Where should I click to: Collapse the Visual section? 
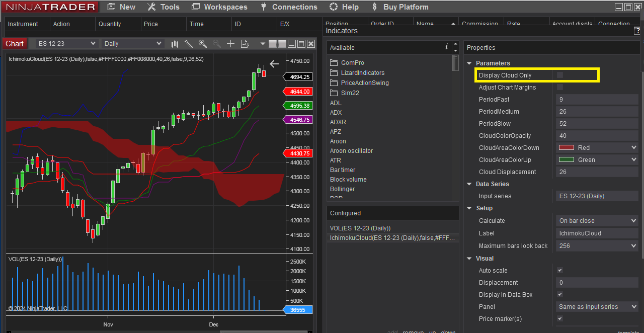pos(469,259)
